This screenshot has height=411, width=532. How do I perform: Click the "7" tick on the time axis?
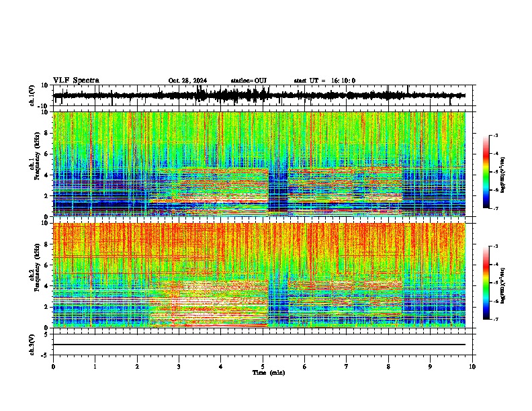click(347, 367)
